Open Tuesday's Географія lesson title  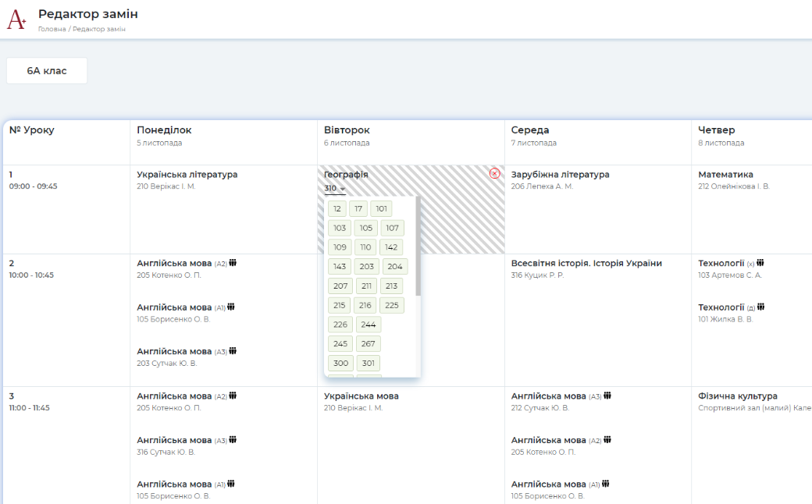coord(346,175)
